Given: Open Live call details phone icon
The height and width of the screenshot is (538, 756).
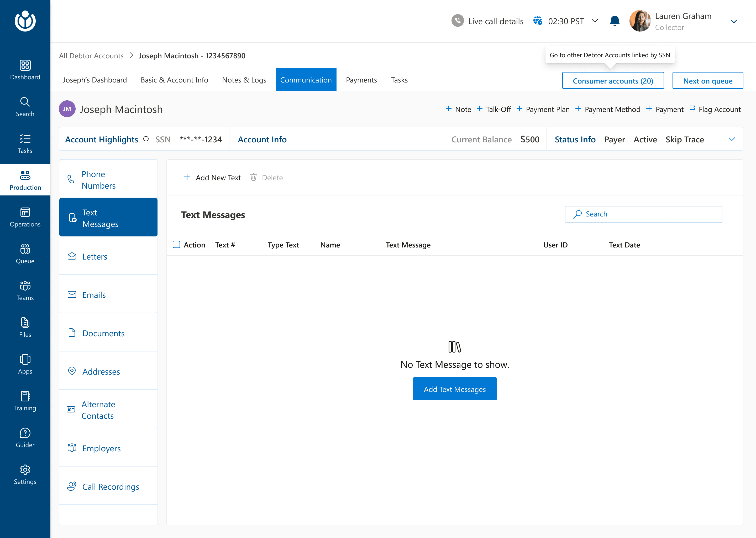Looking at the screenshot, I should click(x=458, y=21).
